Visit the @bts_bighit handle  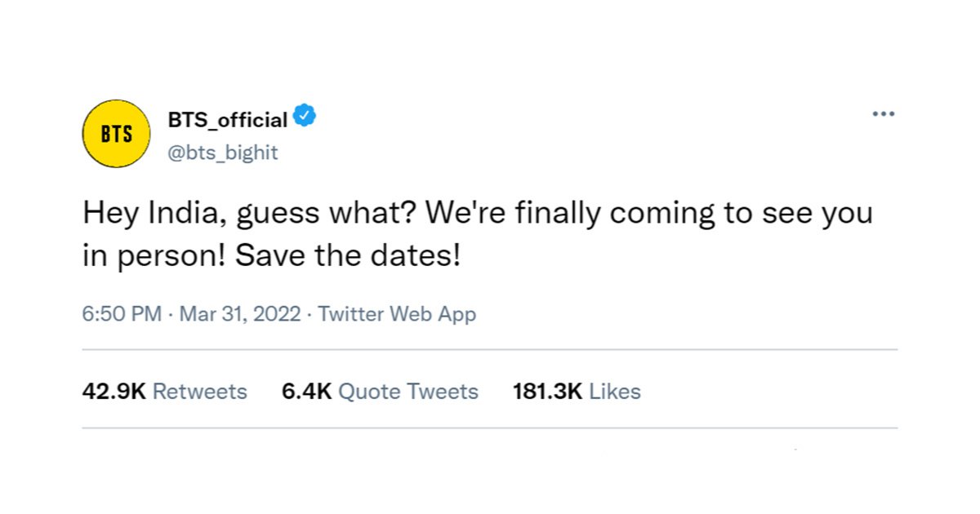pyautogui.click(x=223, y=153)
